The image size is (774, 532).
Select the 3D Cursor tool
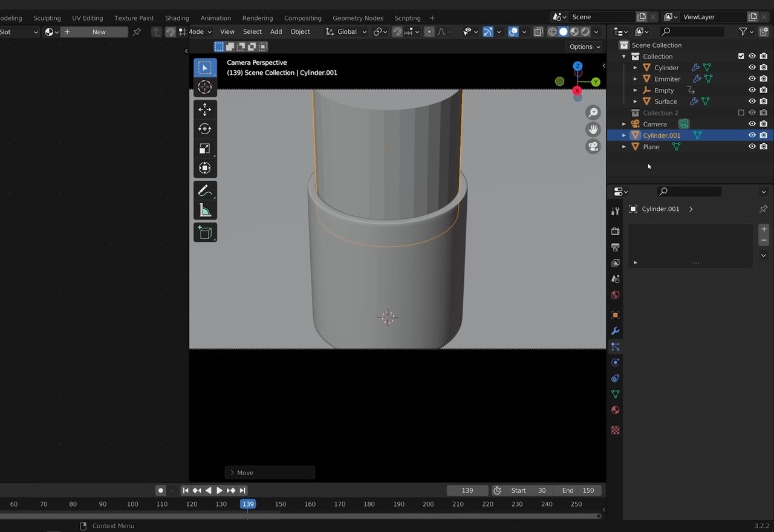tap(205, 87)
